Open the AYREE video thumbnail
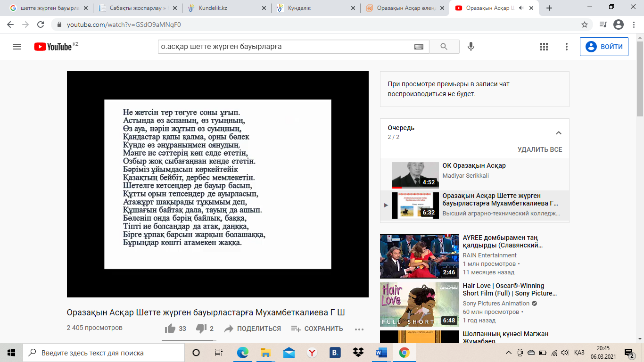The height and width of the screenshot is (362, 644). tap(420, 256)
